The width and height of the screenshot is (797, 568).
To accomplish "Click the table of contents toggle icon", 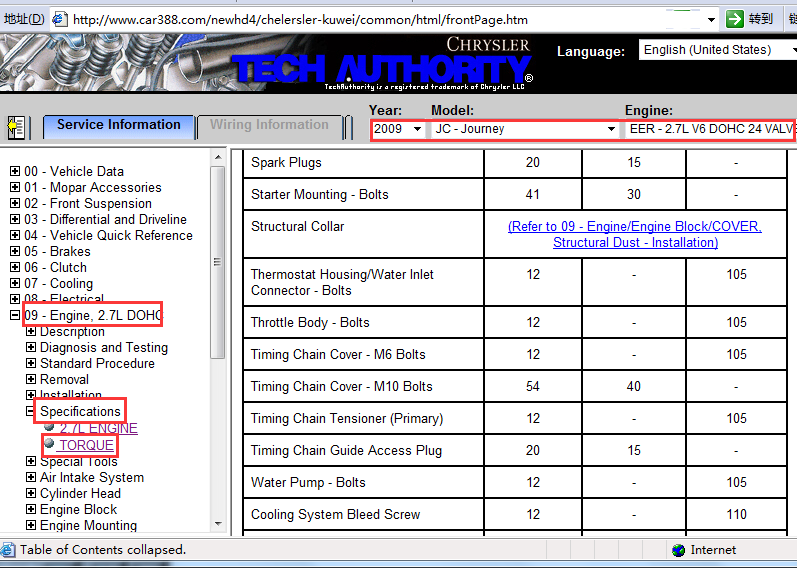I will tap(16, 127).
